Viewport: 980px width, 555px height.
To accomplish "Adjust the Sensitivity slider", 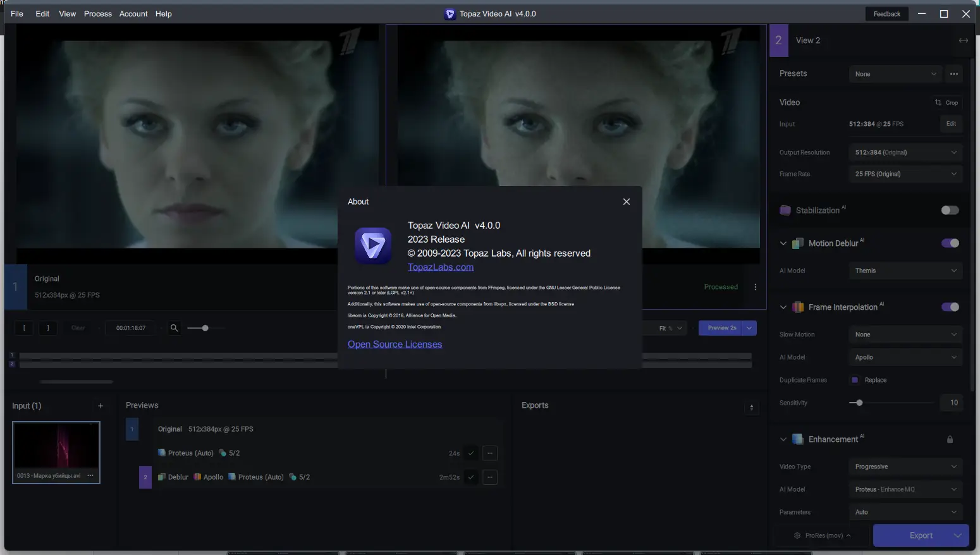I will coord(891,403).
